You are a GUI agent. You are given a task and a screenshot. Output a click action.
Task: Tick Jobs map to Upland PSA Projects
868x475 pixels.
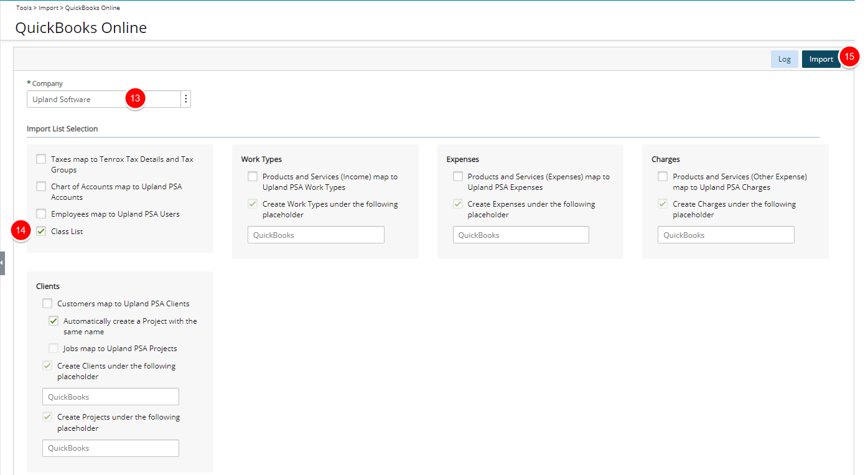point(54,348)
